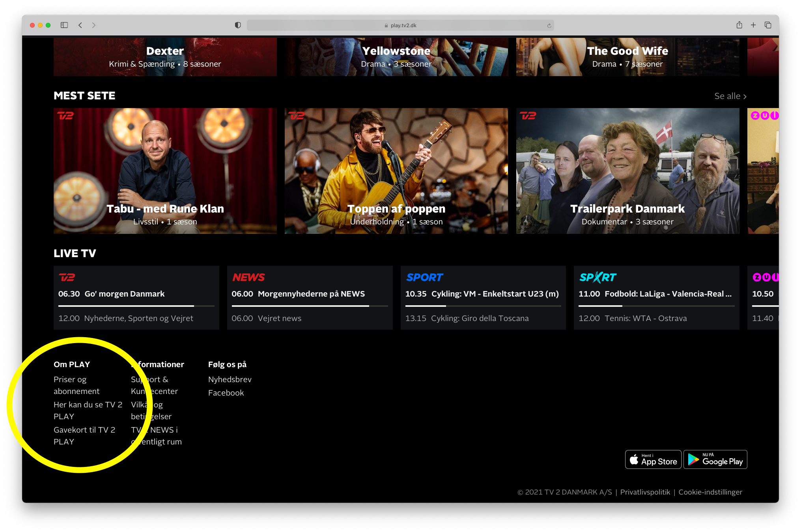This screenshot has height=532, width=801.
Task: Go forward with the browser forward arrow
Action: (x=93, y=25)
